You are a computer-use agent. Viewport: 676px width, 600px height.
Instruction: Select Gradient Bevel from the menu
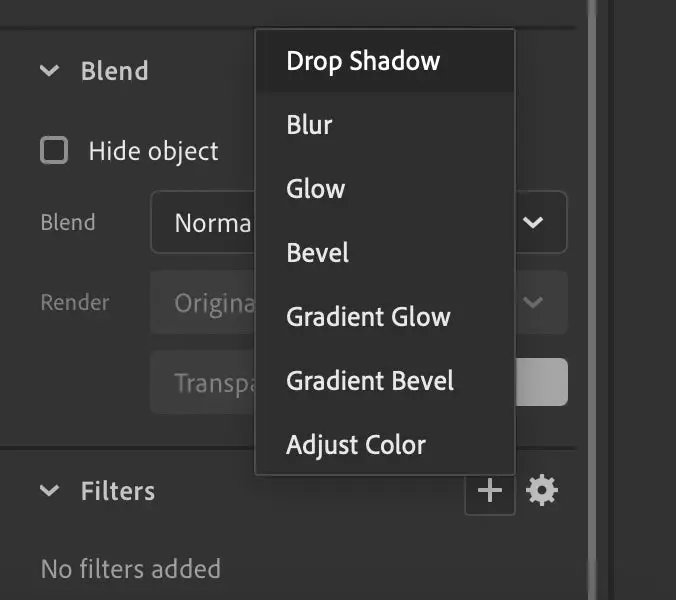point(370,381)
